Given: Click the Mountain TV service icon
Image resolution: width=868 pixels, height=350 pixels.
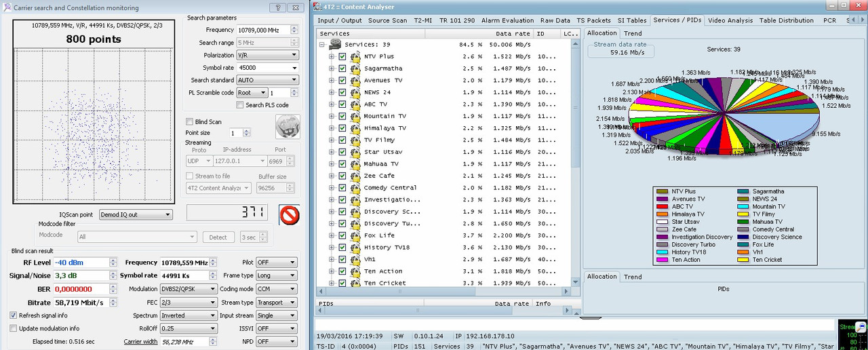Looking at the screenshot, I should point(355,117).
